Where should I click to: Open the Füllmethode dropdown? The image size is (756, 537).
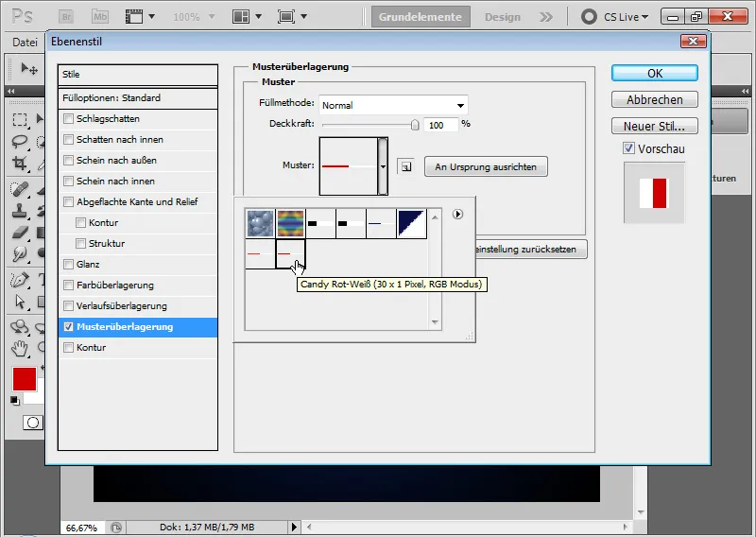coord(393,105)
